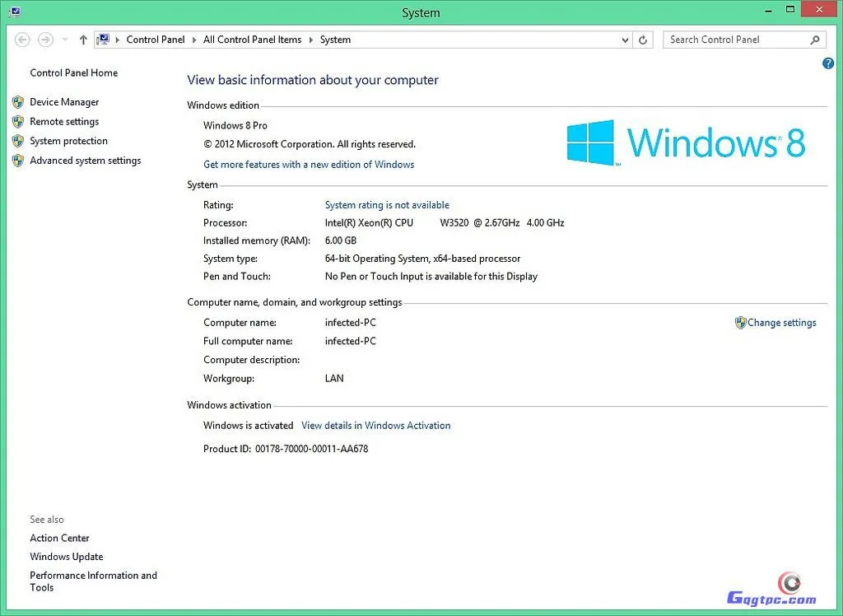843x616 pixels.
Task: Open Advanced system settings
Action: (x=85, y=161)
